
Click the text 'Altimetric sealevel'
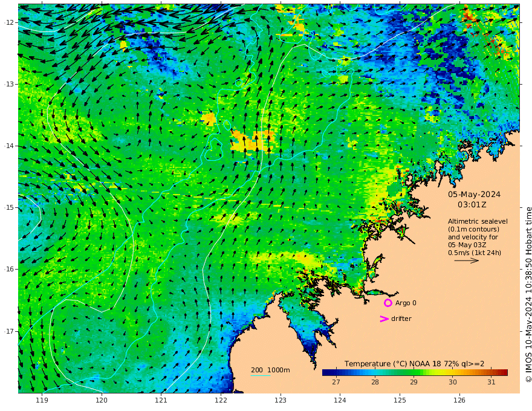(x=478, y=221)
